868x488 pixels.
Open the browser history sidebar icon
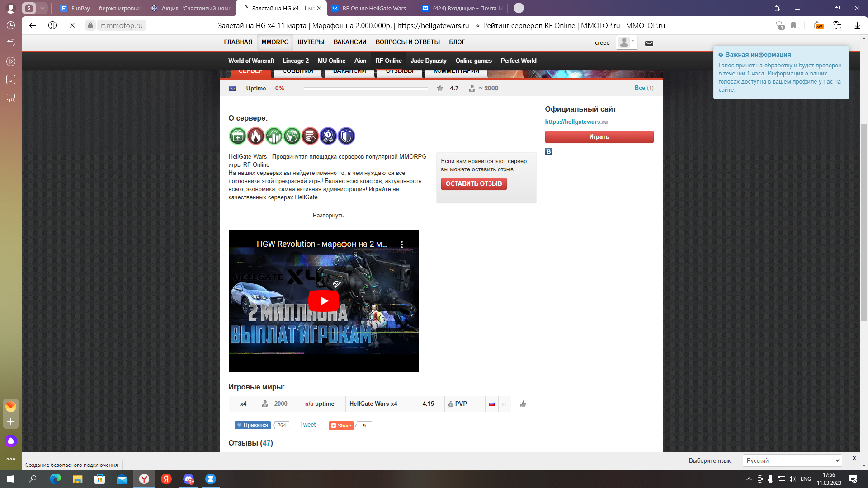point(11,26)
